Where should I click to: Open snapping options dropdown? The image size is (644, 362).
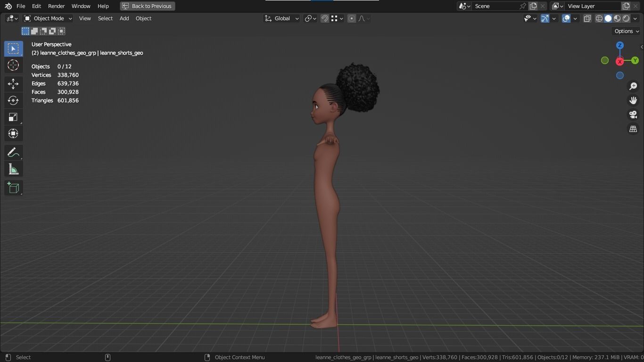click(337, 18)
